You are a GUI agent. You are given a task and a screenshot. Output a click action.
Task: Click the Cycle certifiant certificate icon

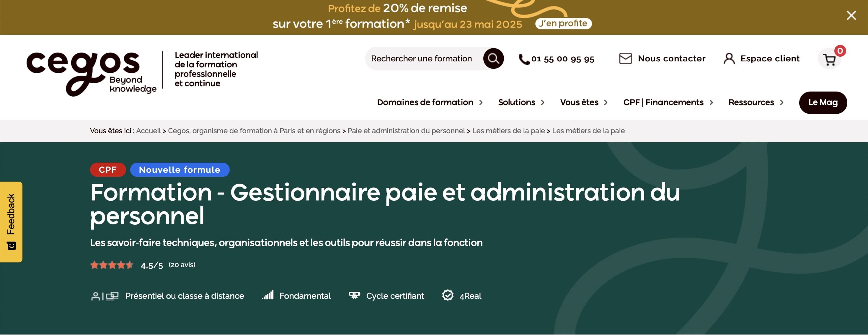click(x=354, y=296)
